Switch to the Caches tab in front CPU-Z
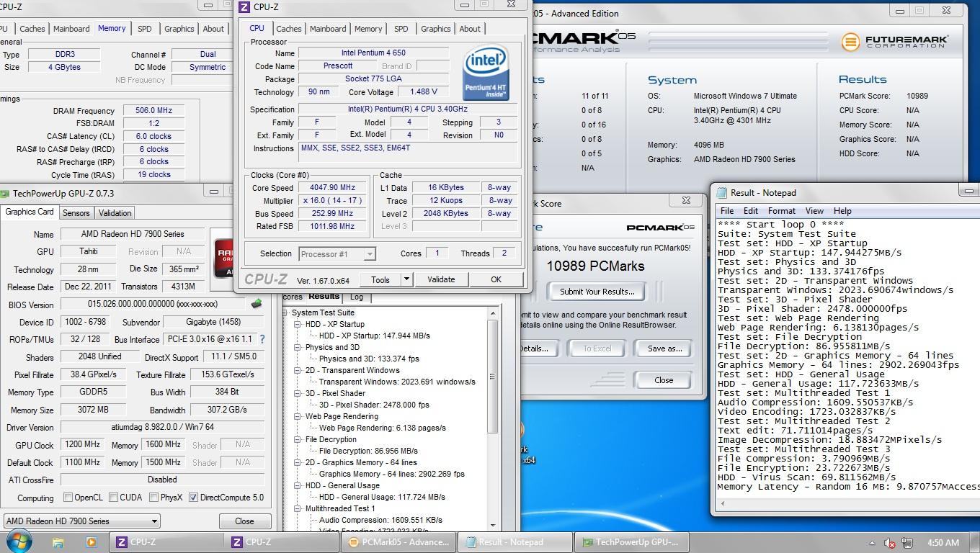Screen dimensions: 980x553 click(x=288, y=29)
